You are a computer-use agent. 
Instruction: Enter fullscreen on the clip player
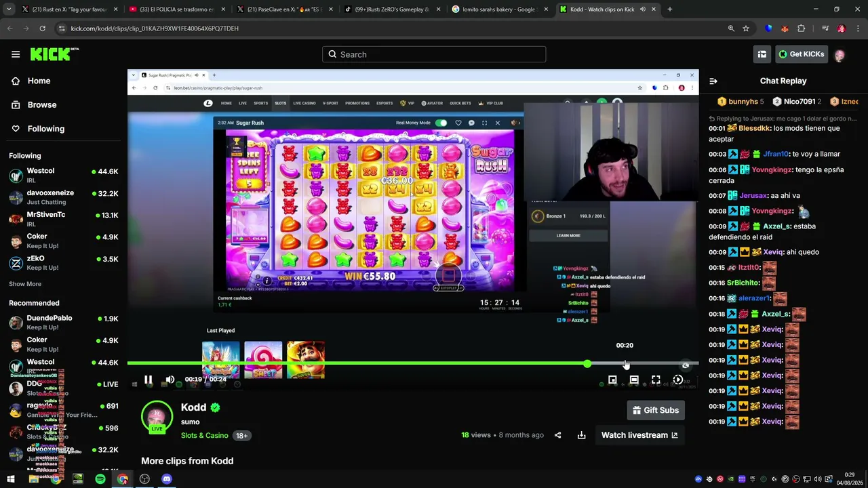[x=656, y=380]
